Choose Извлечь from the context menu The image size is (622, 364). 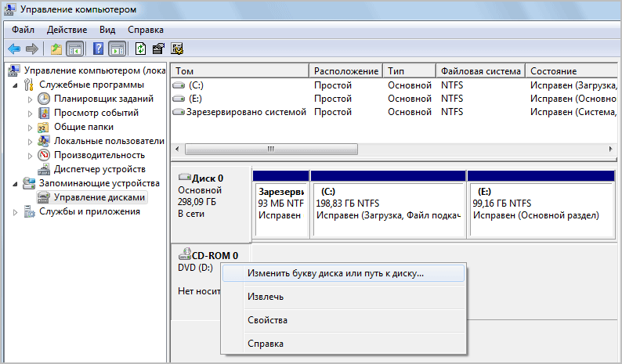pos(344,297)
